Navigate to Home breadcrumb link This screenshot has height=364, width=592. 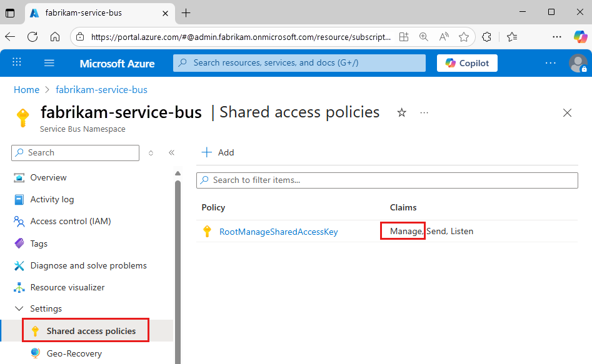coord(26,90)
